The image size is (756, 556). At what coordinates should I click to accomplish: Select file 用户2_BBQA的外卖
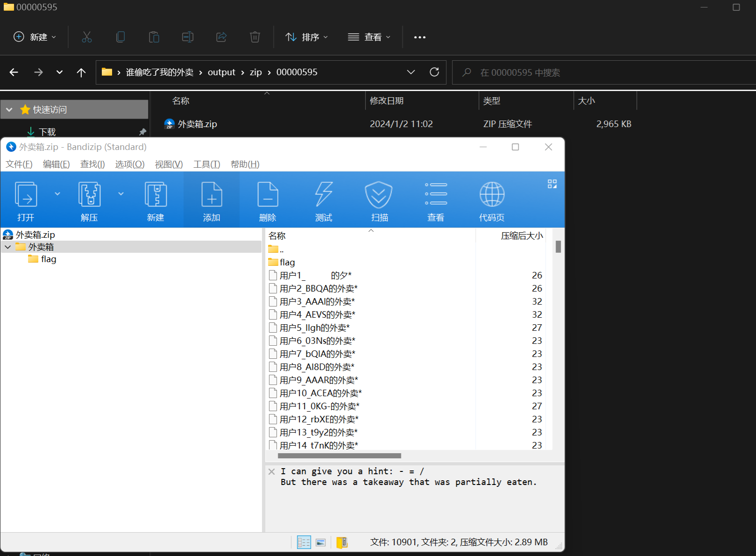point(313,289)
